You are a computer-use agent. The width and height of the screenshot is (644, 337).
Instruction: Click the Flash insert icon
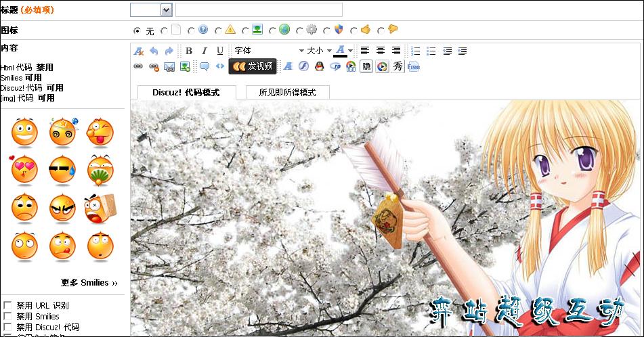(304, 66)
